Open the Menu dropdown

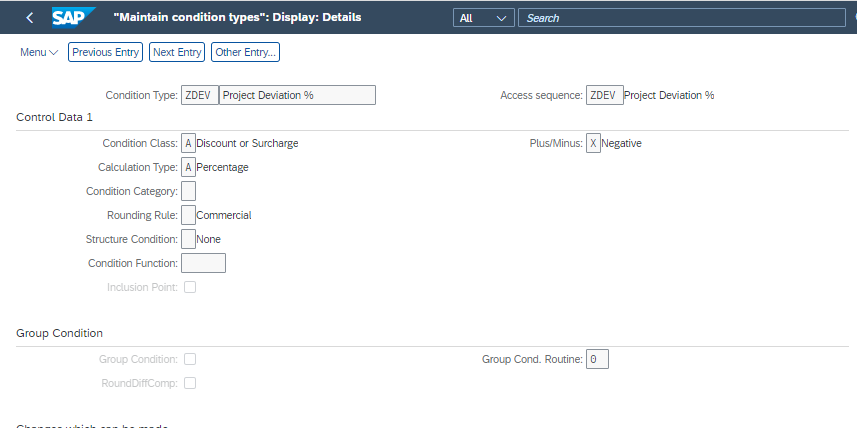tap(39, 52)
